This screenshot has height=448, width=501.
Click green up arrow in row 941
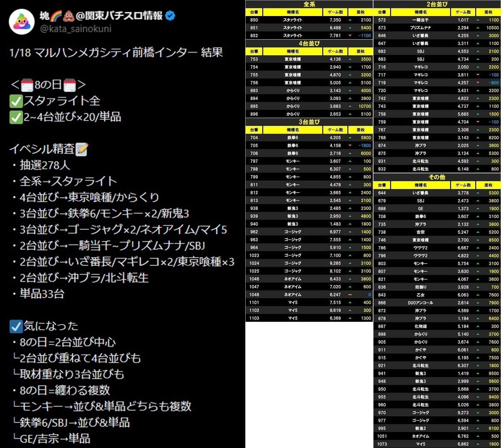(x=478, y=373)
